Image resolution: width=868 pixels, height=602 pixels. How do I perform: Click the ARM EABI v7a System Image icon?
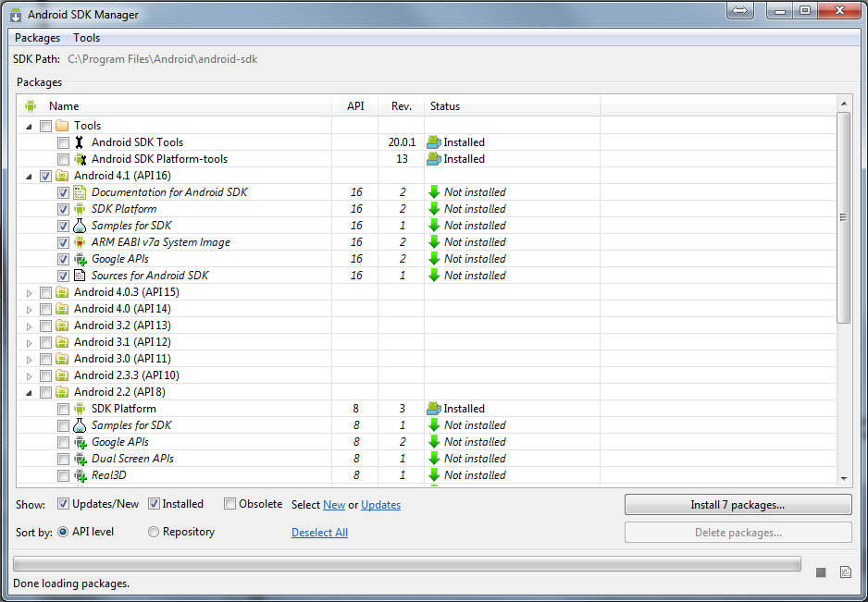pyautogui.click(x=80, y=241)
